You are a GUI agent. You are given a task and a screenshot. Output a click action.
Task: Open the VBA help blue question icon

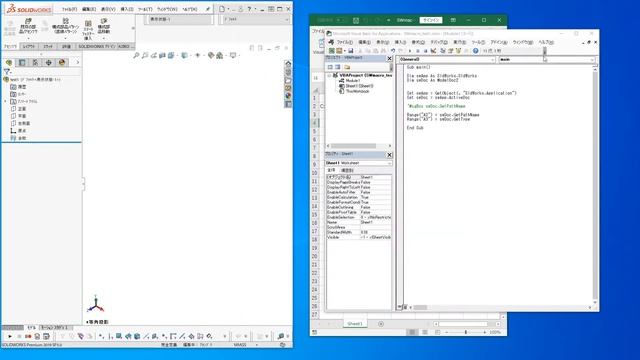click(x=476, y=51)
